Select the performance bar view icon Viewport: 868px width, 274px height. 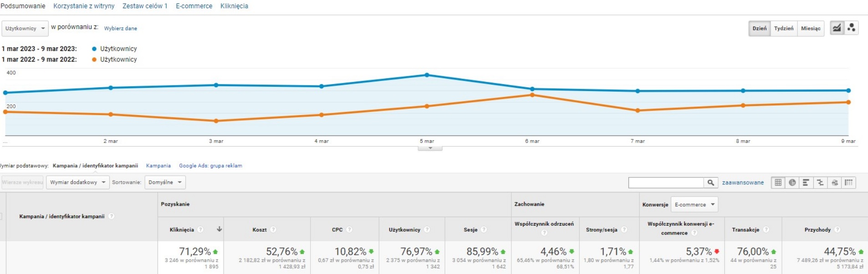point(806,183)
